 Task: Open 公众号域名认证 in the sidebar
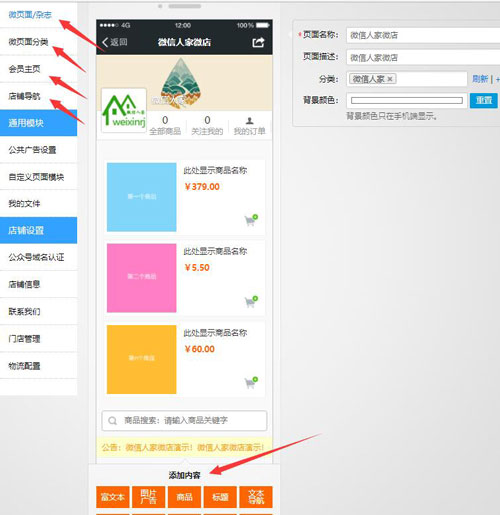pos(36,257)
